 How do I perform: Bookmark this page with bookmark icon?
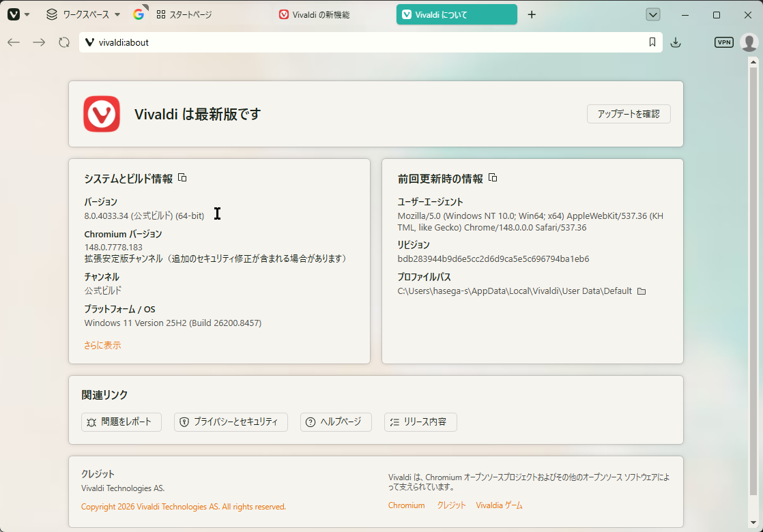[x=652, y=42]
